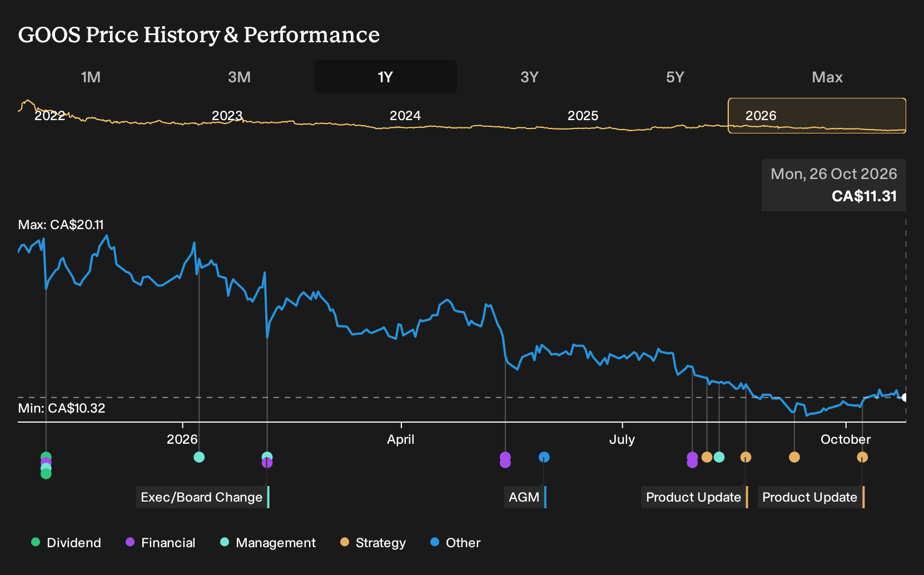The width and height of the screenshot is (924, 575).
Task: Toggle the Financial legend filter
Action: (x=160, y=543)
